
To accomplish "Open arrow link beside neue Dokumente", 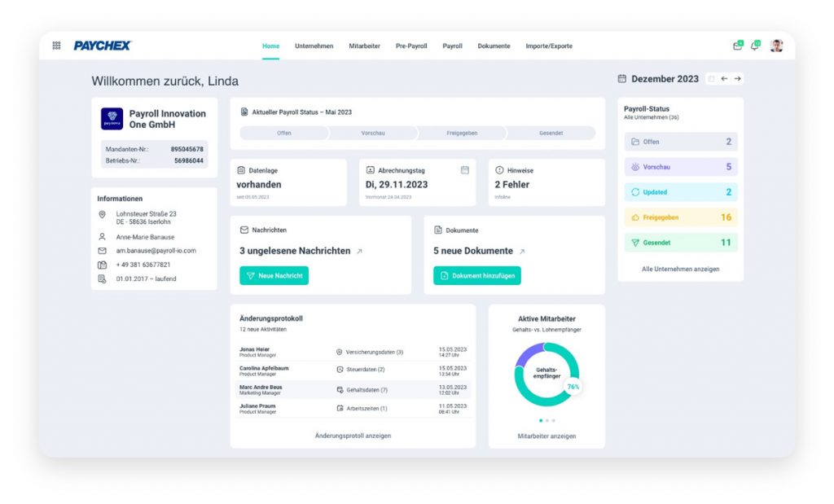I will point(522,252).
